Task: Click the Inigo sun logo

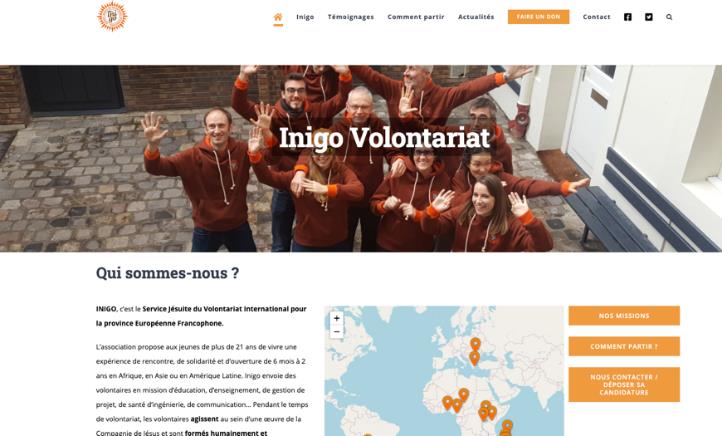Action: pyautogui.click(x=112, y=17)
